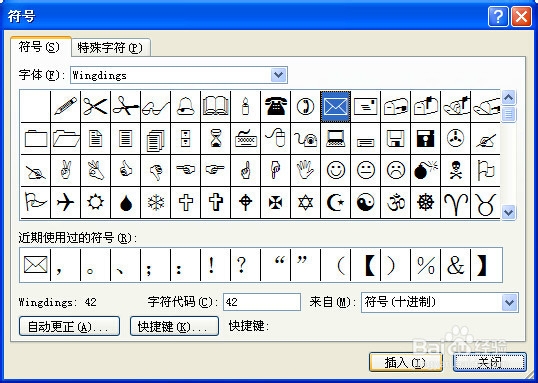Pick the neutral face symbol
538x383 pixels.
point(365,170)
